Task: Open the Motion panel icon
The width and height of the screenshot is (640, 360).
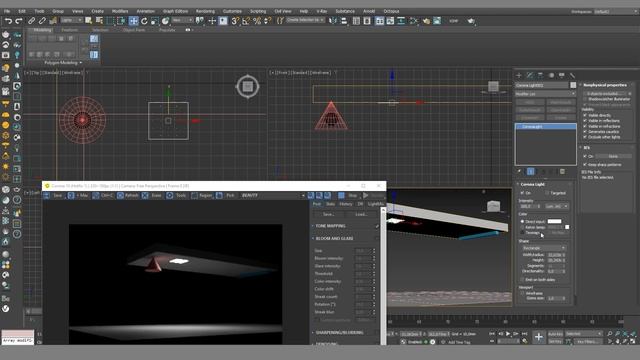Action: (x=551, y=76)
